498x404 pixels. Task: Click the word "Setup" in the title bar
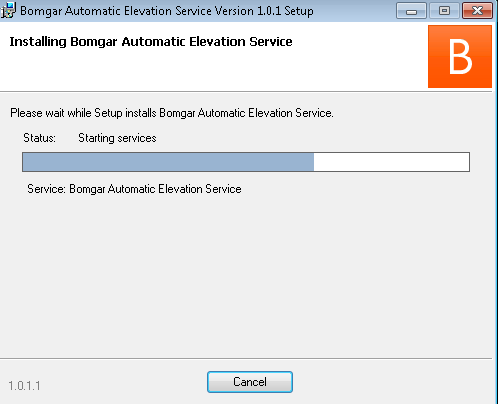click(299, 11)
